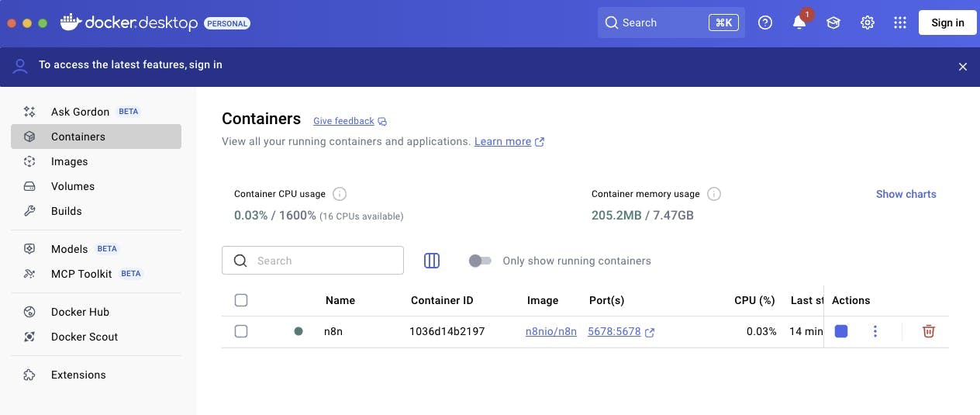Sort by Image column header
The height and width of the screenshot is (415, 980).
click(x=543, y=300)
